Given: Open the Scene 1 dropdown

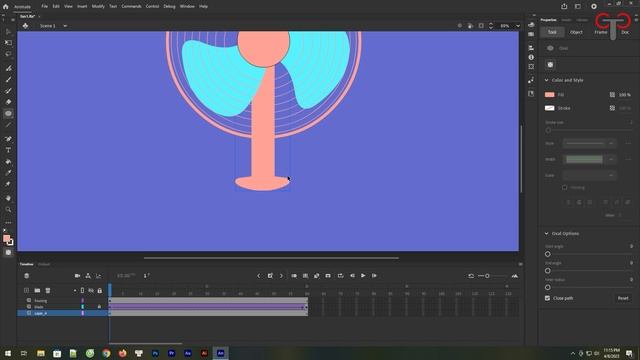Looking at the screenshot, I should 65,26.
